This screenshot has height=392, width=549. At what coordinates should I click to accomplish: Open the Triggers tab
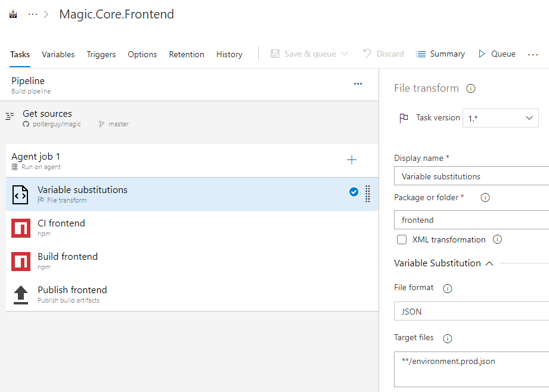pyautogui.click(x=101, y=54)
